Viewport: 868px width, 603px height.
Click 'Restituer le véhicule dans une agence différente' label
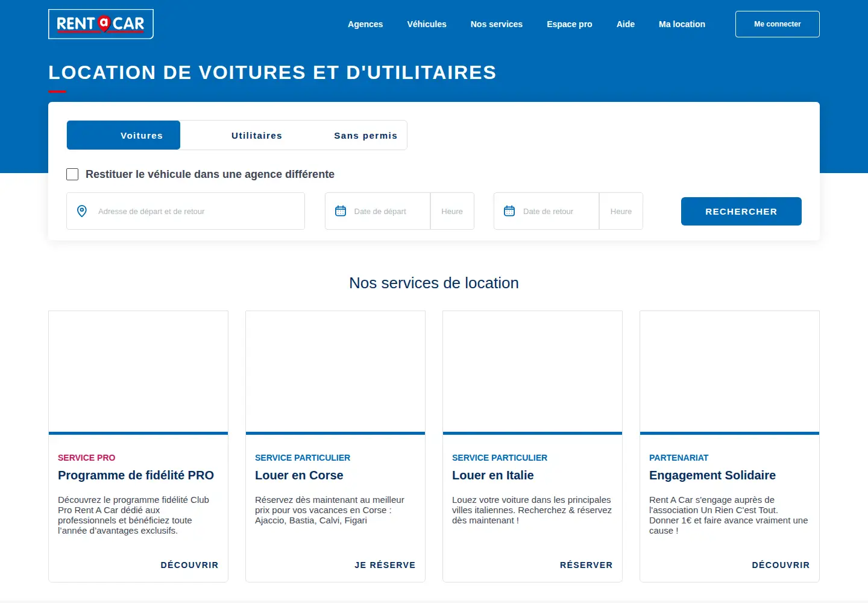tap(210, 174)
